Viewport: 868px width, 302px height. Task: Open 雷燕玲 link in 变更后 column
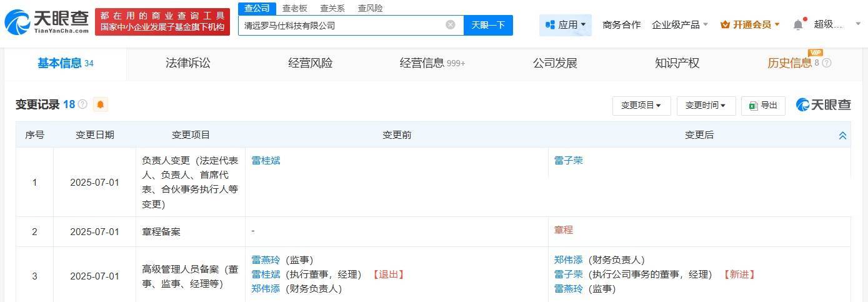569,288
